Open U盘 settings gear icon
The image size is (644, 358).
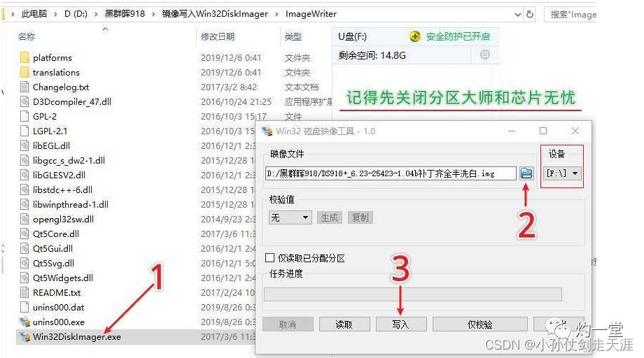pyautogui.click(x=484, y=55)
